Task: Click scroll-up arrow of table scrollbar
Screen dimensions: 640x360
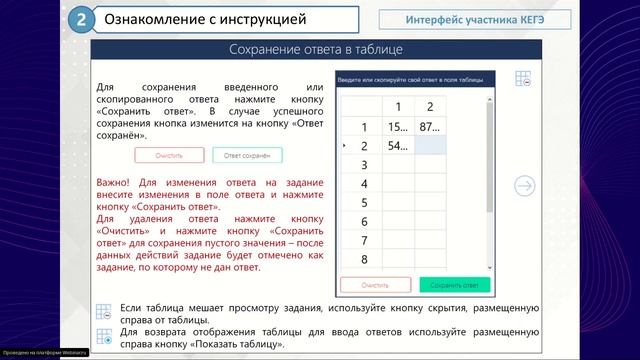Action: 490,100
